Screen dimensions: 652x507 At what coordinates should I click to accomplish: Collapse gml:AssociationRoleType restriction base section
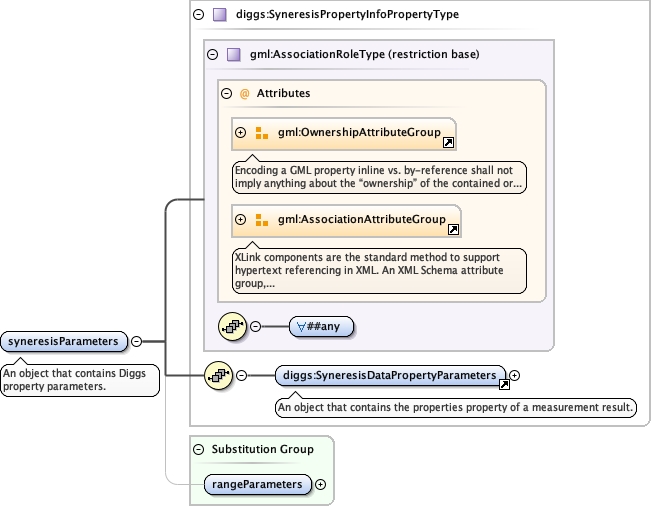click(x=212, y=54)
